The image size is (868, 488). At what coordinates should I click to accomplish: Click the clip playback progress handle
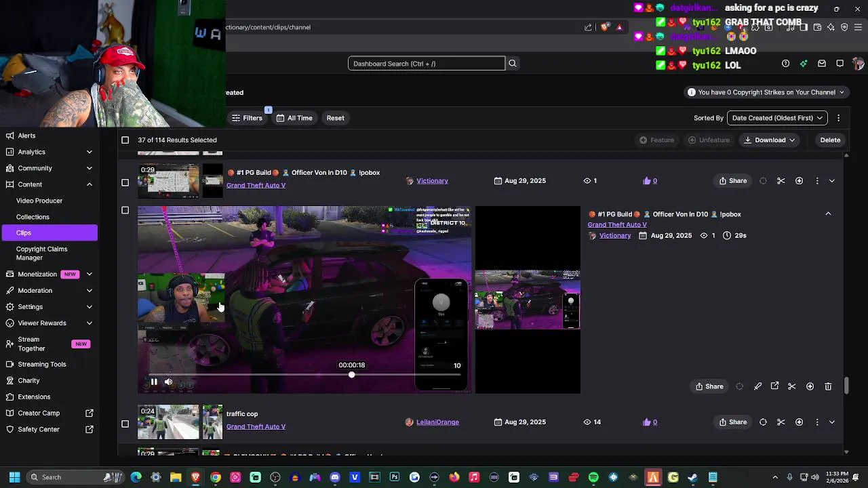coord(351,375)
